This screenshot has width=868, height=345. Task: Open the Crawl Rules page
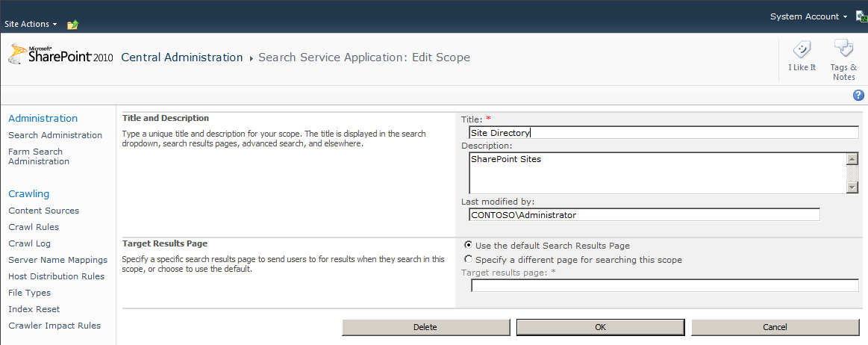(34, 227)
